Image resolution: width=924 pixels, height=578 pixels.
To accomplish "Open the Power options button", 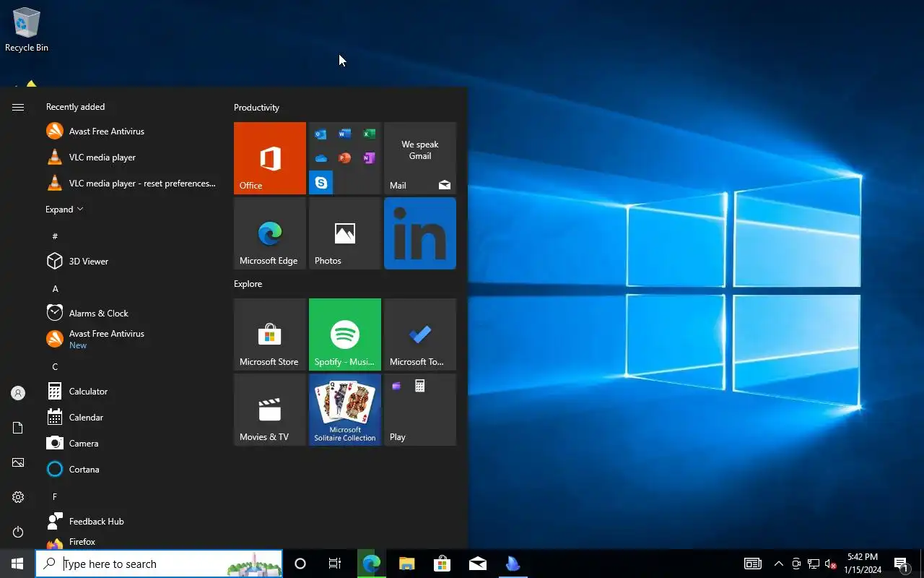I will pos(18,532).
